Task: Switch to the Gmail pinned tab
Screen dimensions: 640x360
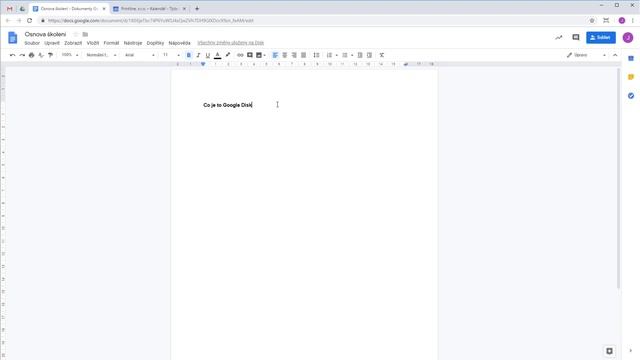Action: 10,9
